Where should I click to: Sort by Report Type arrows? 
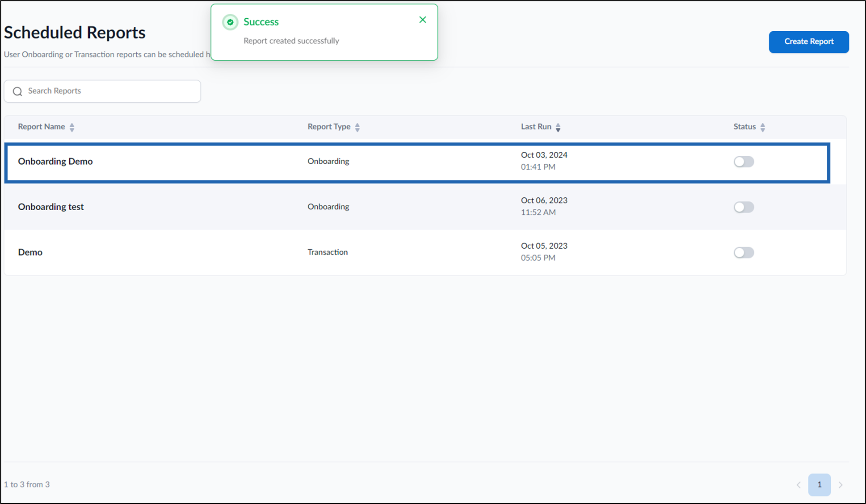[357, 127]
